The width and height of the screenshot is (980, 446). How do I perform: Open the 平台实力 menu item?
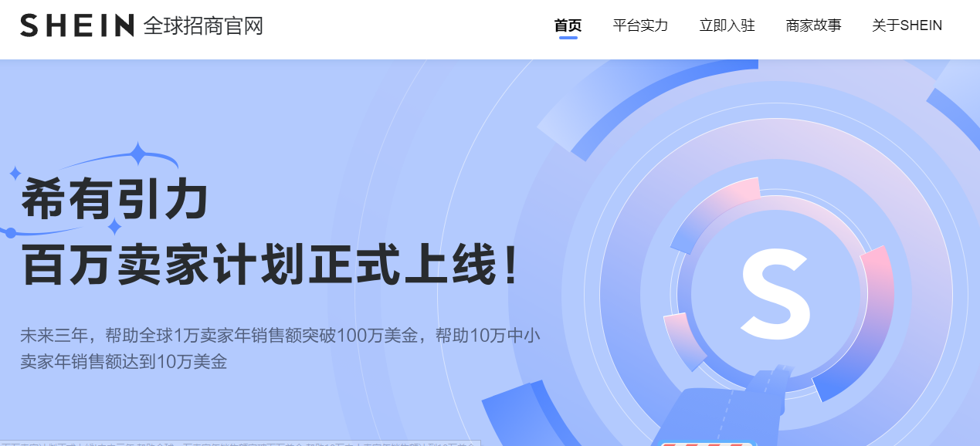pos(640,25)
